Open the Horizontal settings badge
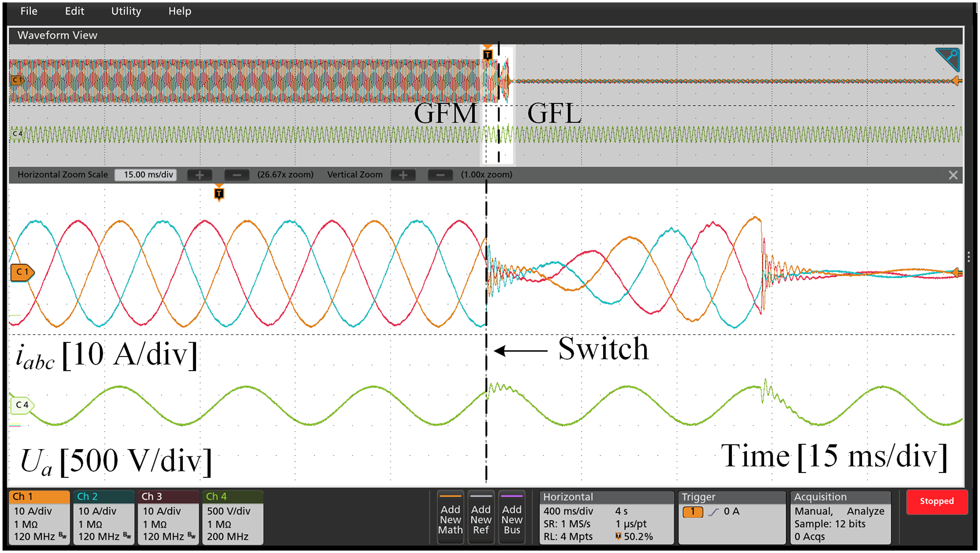980x553 pixels. 607,517
